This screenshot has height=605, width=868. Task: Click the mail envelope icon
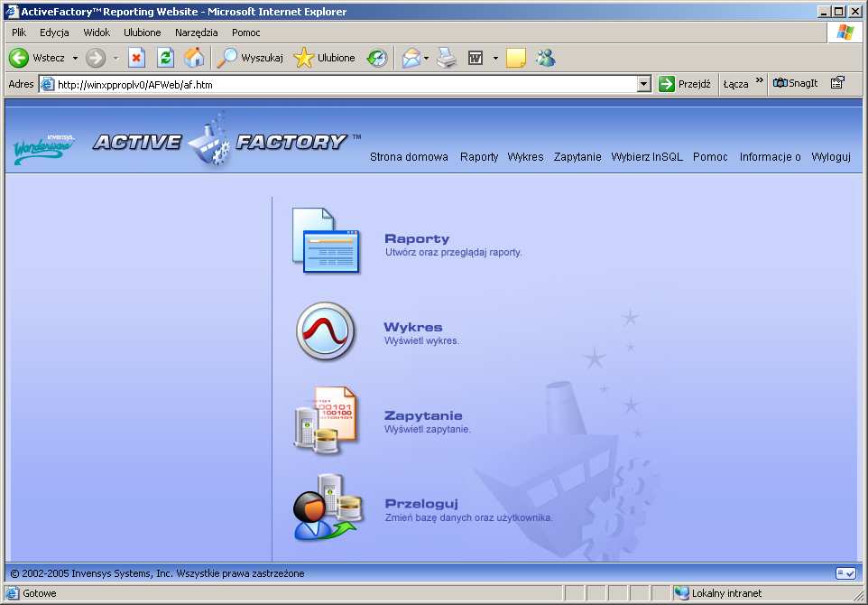coord(411,58)
